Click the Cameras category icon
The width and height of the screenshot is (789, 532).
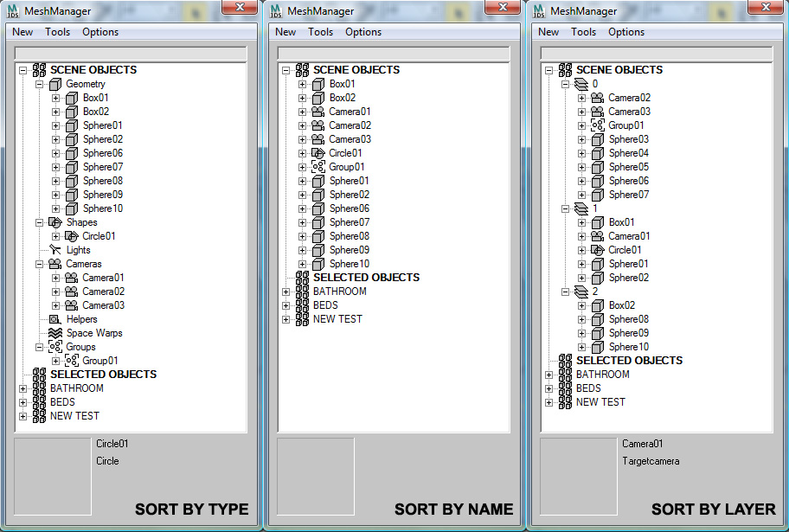tap(55, 264)
